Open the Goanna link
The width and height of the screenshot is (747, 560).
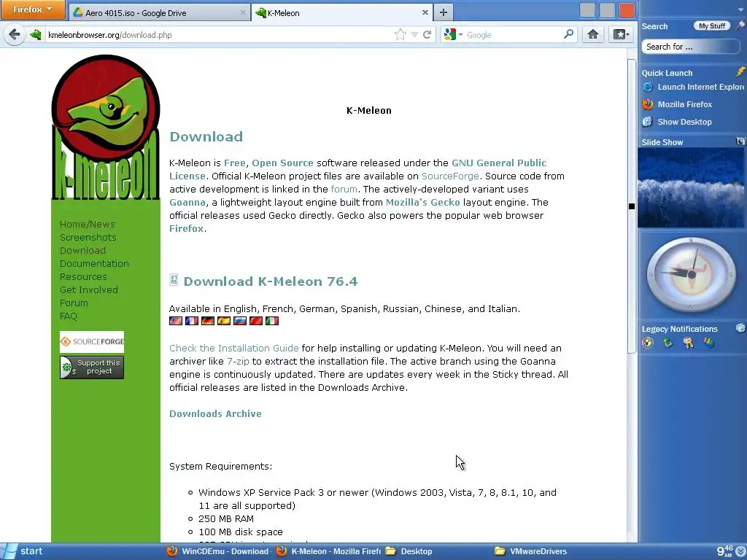[x=187, y=203]
